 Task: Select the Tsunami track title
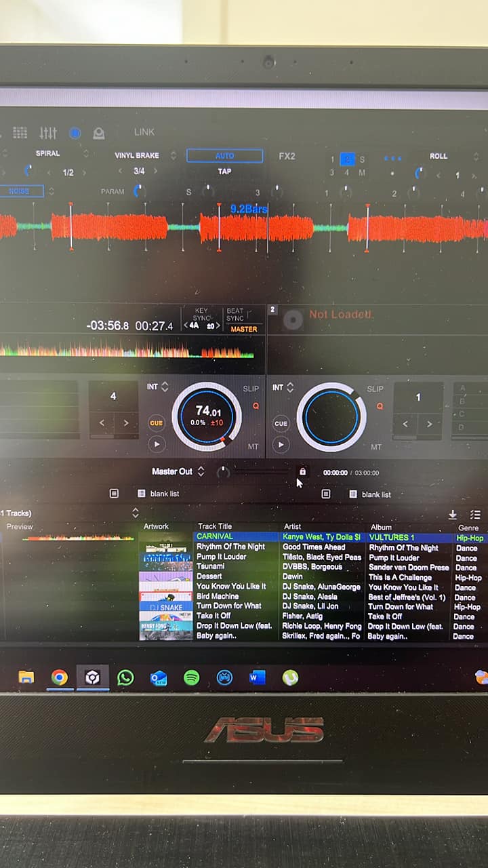(211, 566)
